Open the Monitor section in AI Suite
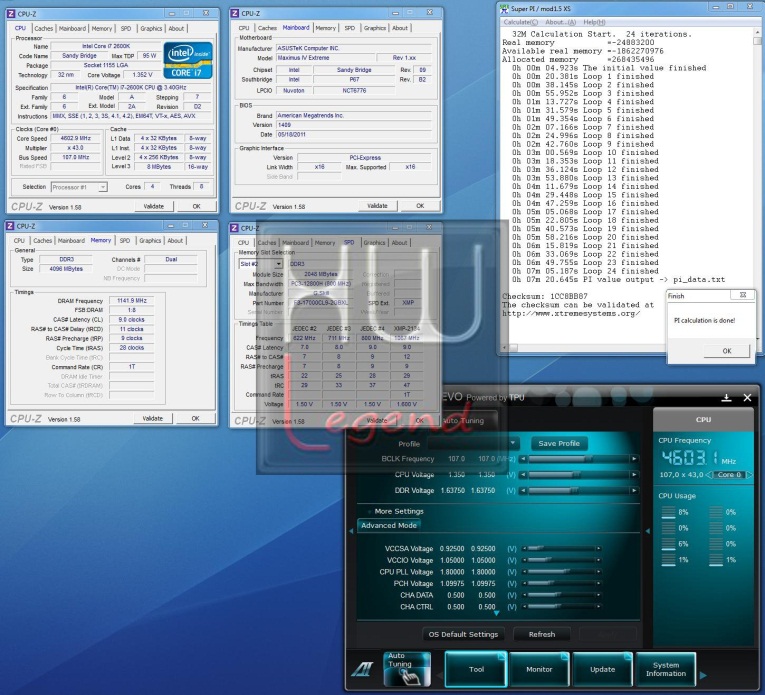The image size is (765, 695). 539,669
